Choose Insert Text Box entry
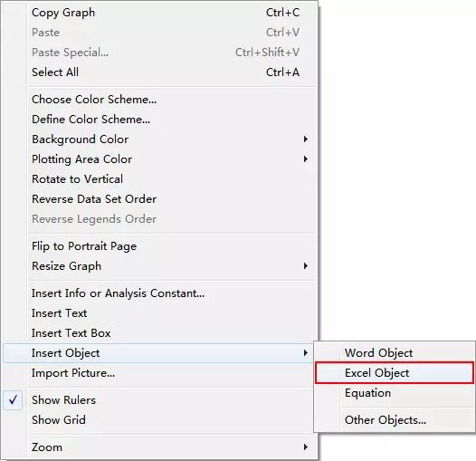The height and width of the screenshot is (461, 476). 158,333
